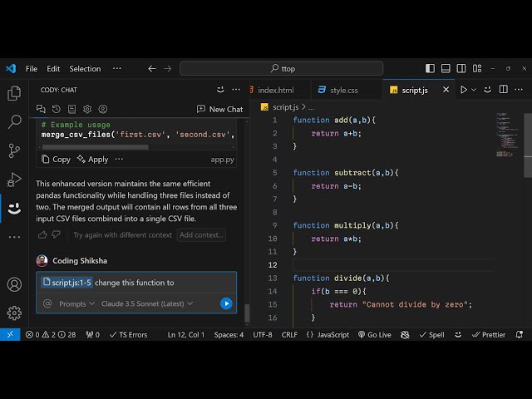
Task: Apply the code snippet to app.py
Action: point(92,159)
